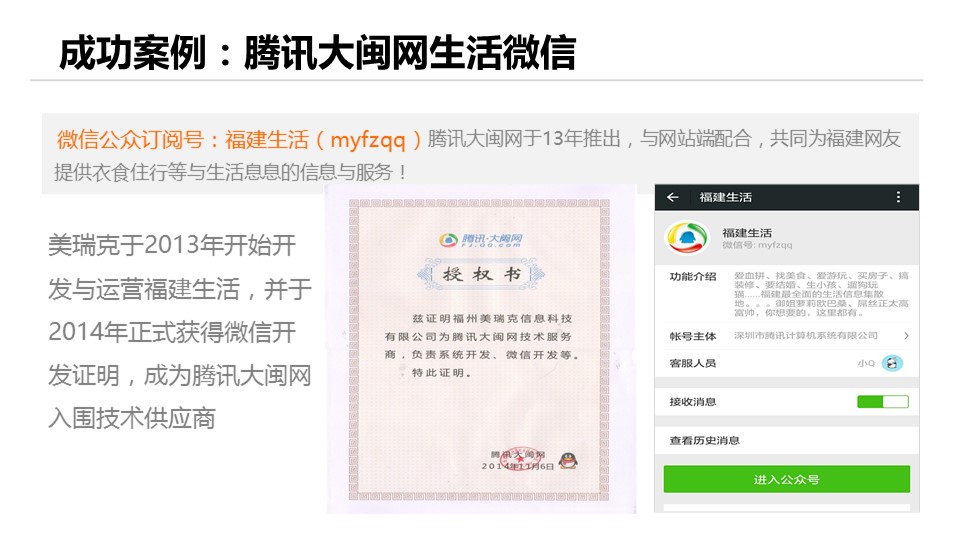The image size is (960, 545).
Task: Click the back arrow in 福建生活 header
Action: pos(673,197)
